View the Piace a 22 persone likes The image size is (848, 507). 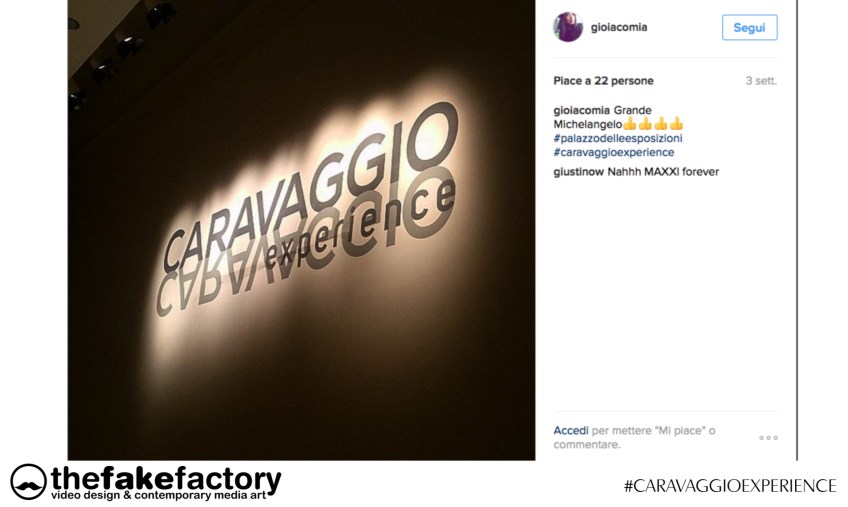pyautogui.click(x=603, y=81)
